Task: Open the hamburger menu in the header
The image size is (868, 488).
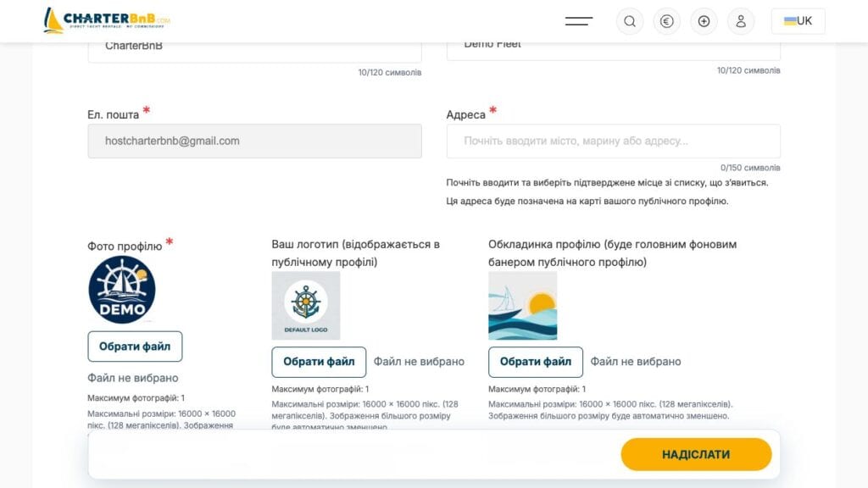Action: [x=578, y=21]
